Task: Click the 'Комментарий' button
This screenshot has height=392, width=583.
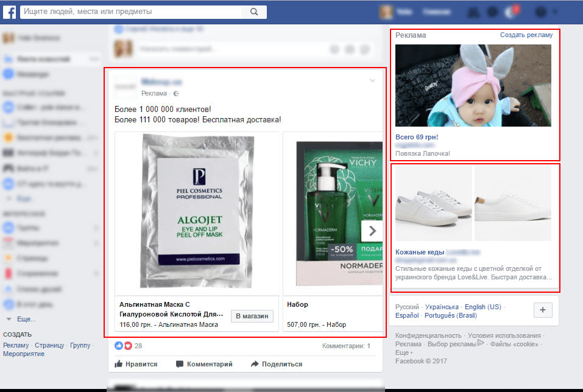Action: pyautogui.click(x=204, y=364)
